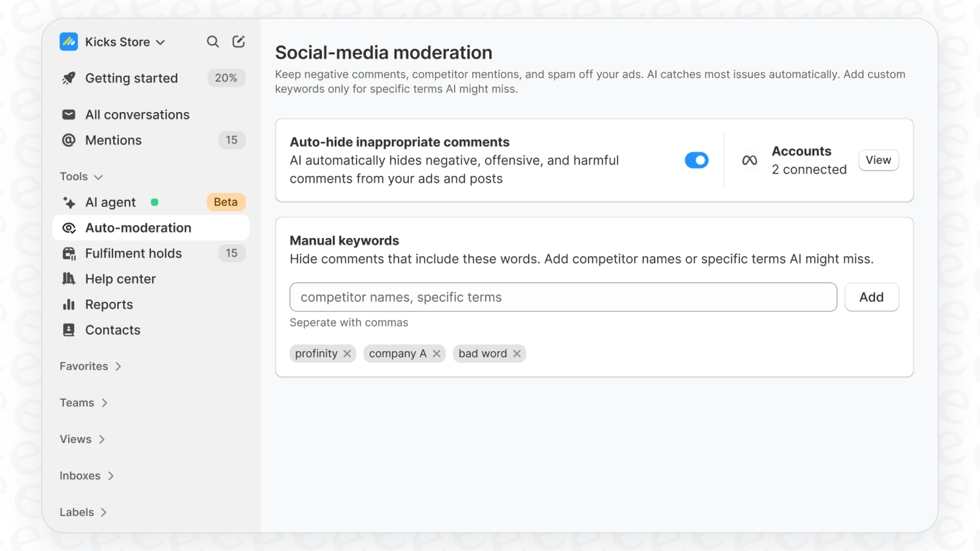Open Reports via the bar chart icon
980x551 pixels.
[x=69, y=304]
